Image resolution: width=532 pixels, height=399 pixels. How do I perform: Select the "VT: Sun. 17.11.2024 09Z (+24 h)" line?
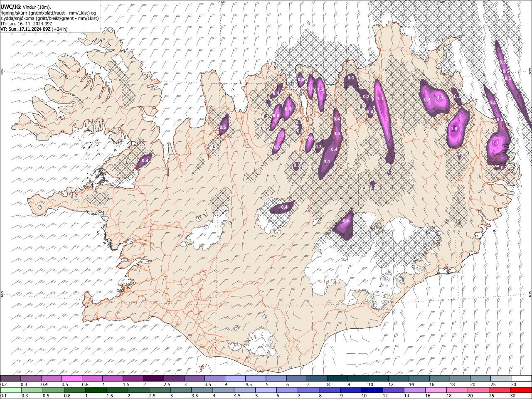point(34,29)
